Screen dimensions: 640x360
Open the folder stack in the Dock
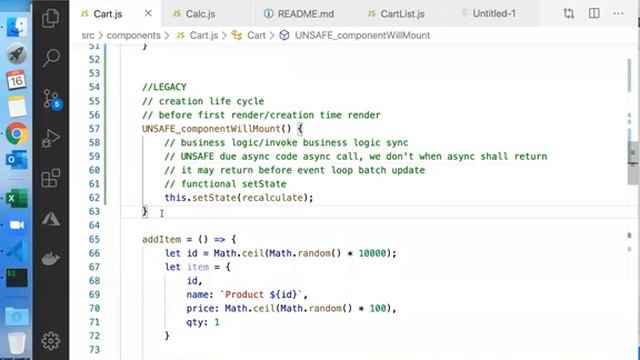[x=16, y=316]
